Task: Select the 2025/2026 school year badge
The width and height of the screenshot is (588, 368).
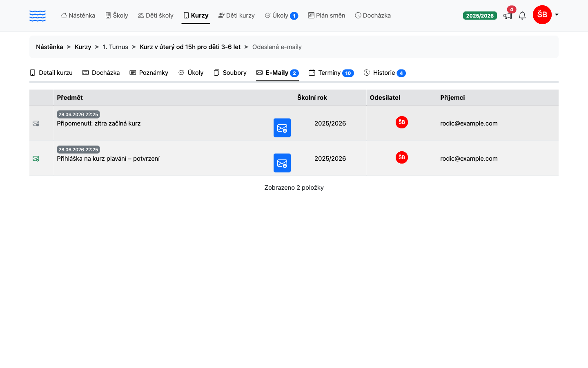Action: [x=480, y=16]
